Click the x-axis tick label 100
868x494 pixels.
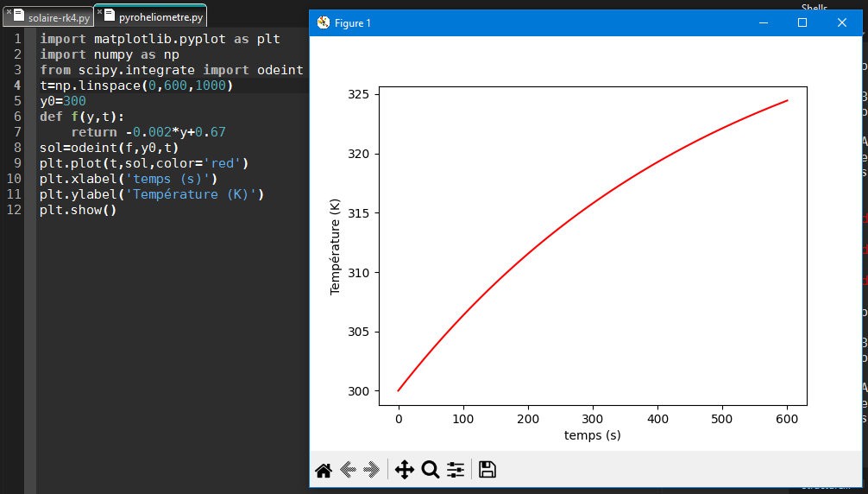[462, 419]
